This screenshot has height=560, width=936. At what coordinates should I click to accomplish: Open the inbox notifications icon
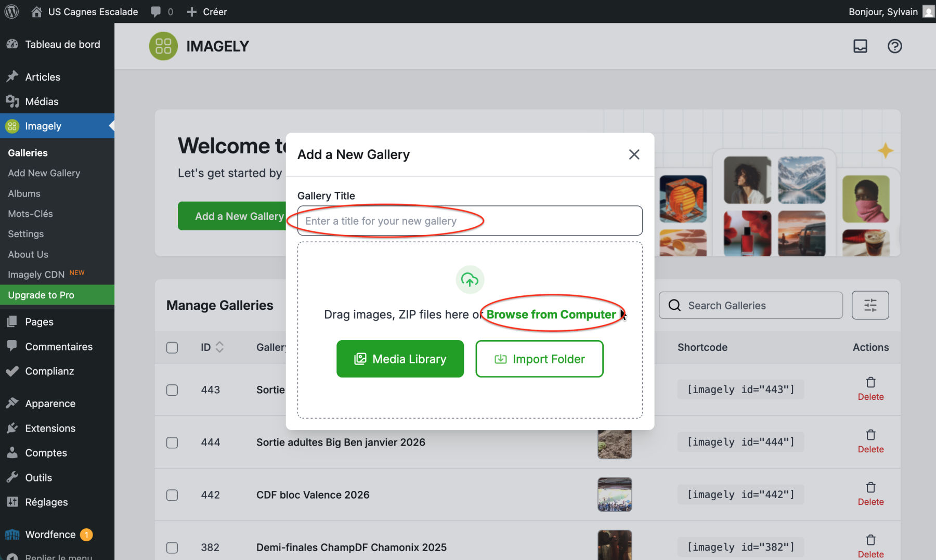(x=860, y=46)
